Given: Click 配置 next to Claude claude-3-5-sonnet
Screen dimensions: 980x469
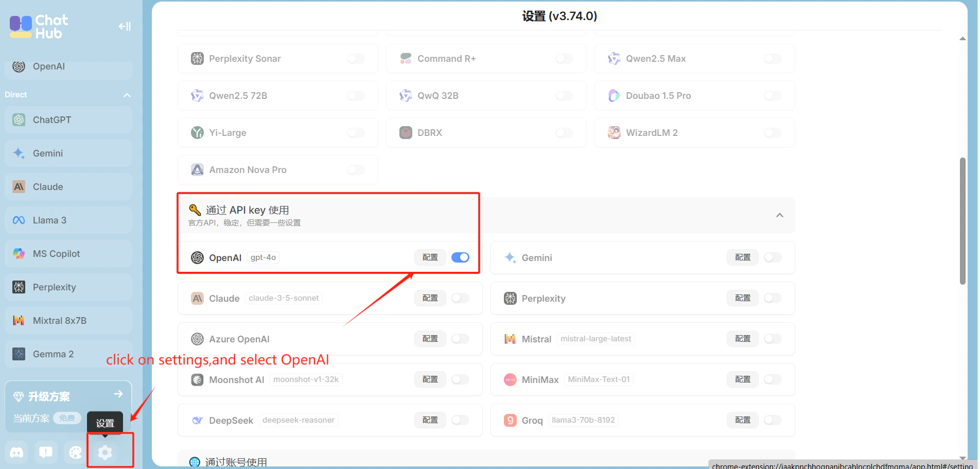Looking at the screenshot, I should (430, 298).
